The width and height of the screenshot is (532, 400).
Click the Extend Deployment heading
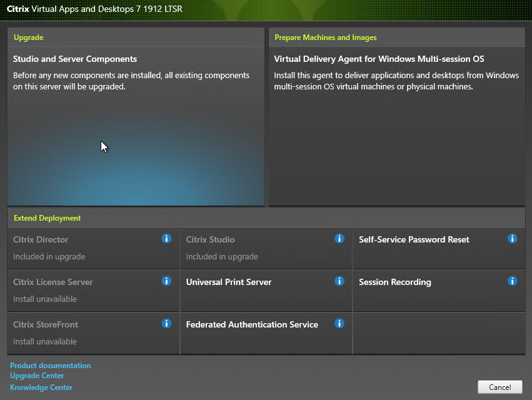click(x=47, y=217)
